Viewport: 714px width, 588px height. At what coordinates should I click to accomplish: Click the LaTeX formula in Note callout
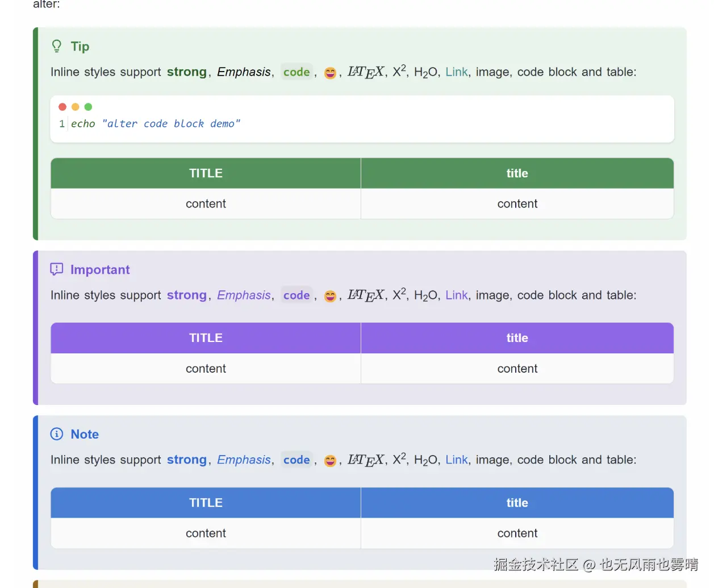click(366, 460)
